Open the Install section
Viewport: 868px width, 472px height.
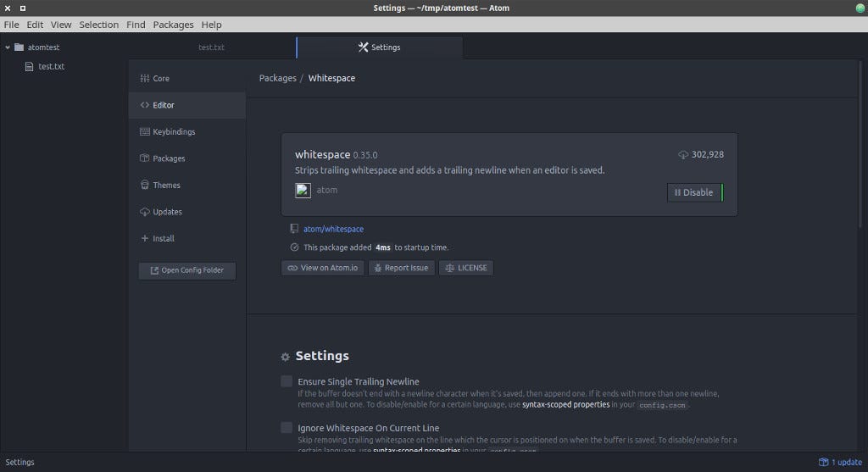tap(187, 238)
